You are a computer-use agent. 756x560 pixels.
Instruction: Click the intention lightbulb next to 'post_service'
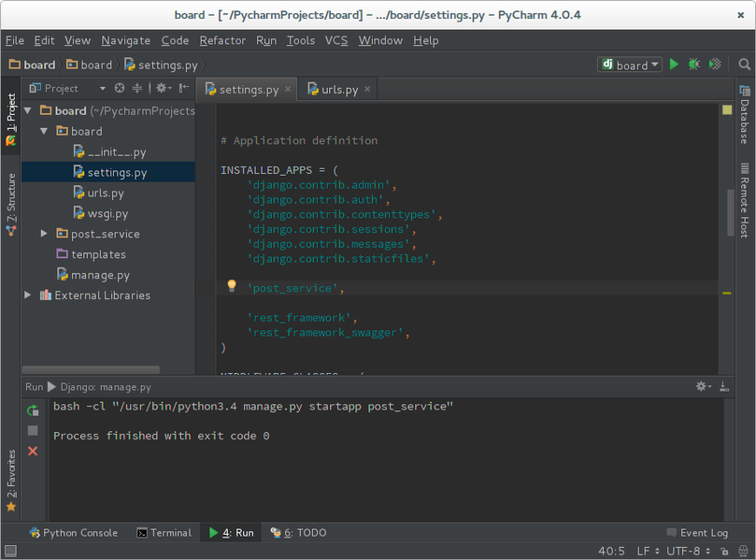(232, 285)
